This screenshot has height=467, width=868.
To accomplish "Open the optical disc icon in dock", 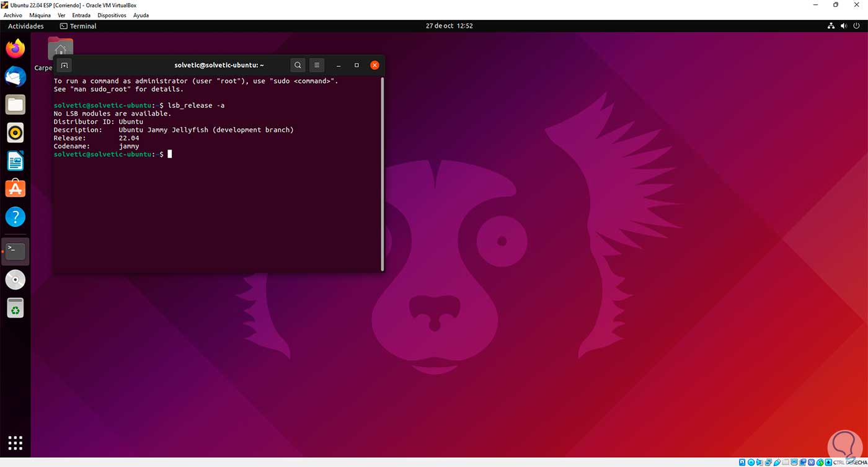I will 15,280.
